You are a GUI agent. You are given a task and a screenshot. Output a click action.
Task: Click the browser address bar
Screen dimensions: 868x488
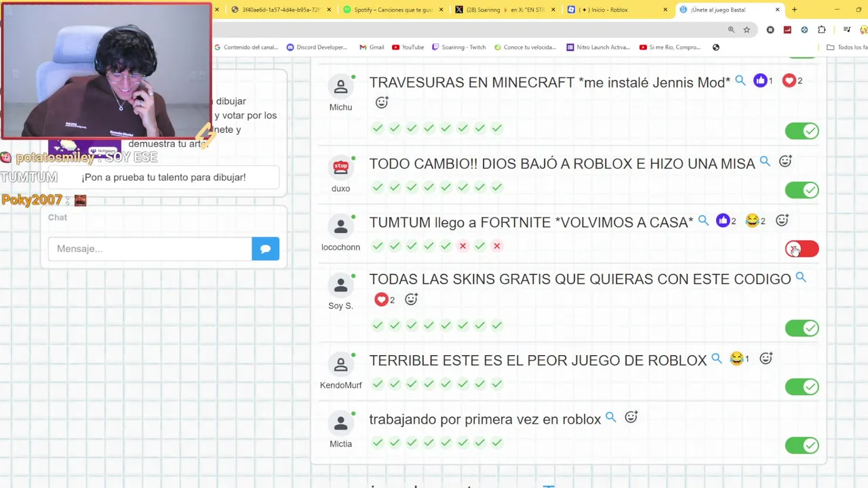point(468,30)
